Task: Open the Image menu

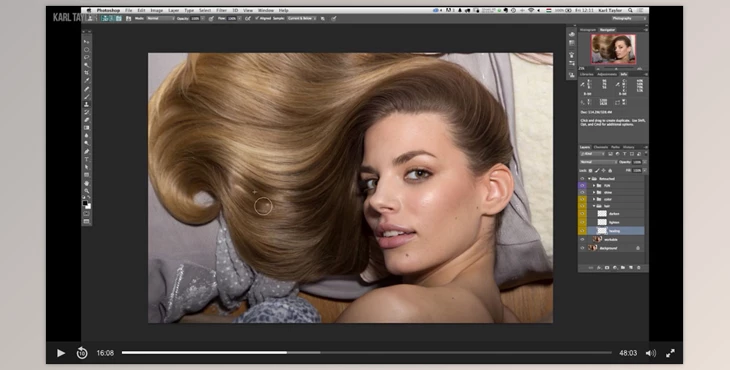Action: [156, 10]
